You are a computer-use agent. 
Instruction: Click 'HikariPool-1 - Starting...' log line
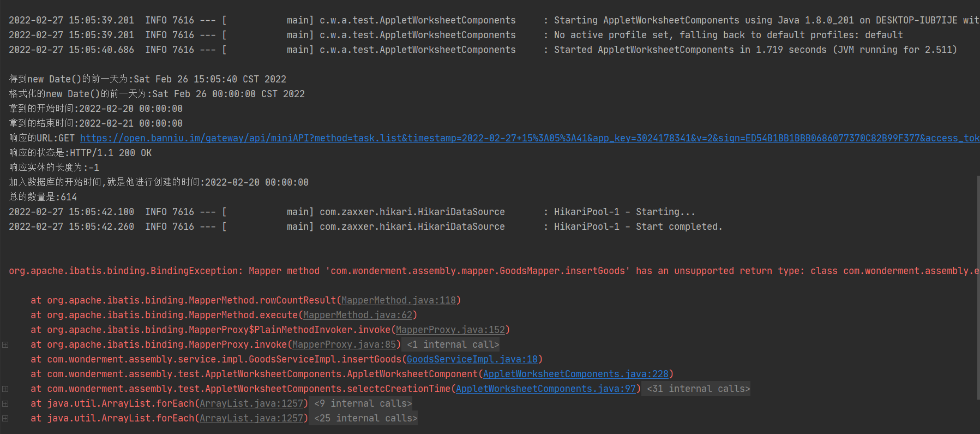352,212
